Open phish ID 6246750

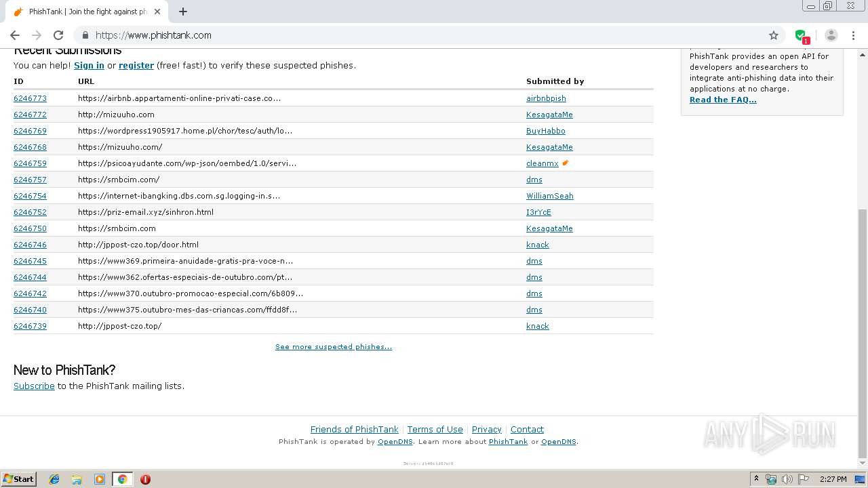[x=30, y=228]
